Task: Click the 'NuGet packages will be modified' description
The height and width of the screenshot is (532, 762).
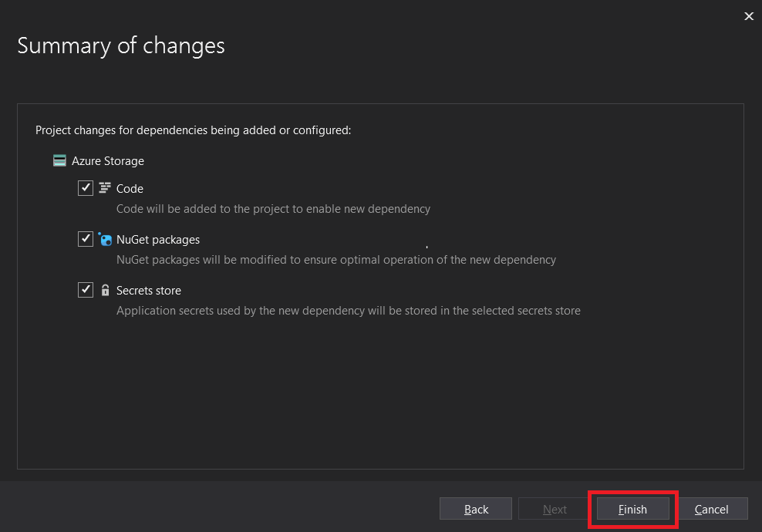Action: [x=335, y=260]
